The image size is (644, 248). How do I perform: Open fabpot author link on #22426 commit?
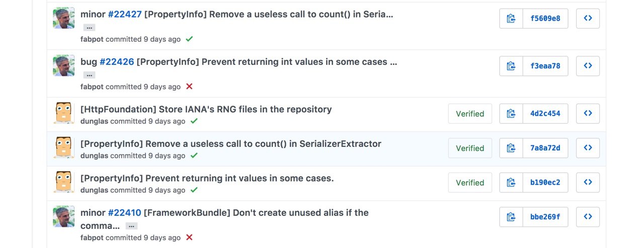(x=92, y=87)
